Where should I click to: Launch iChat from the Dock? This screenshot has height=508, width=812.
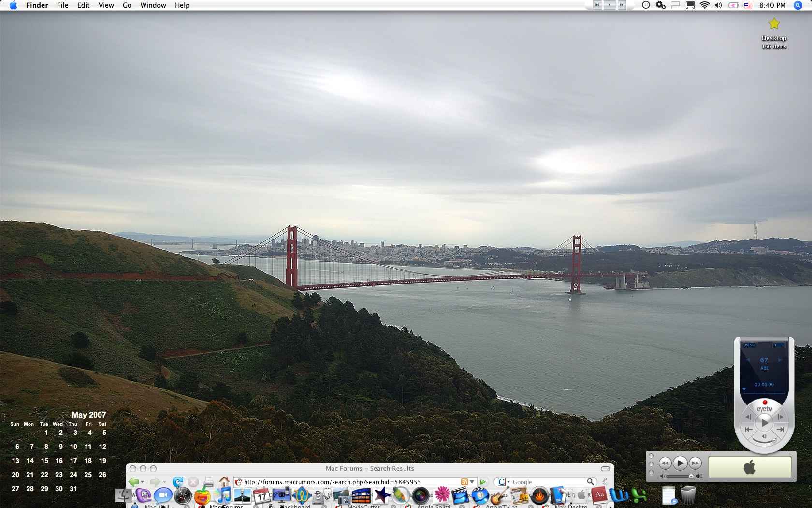[163, 495]
